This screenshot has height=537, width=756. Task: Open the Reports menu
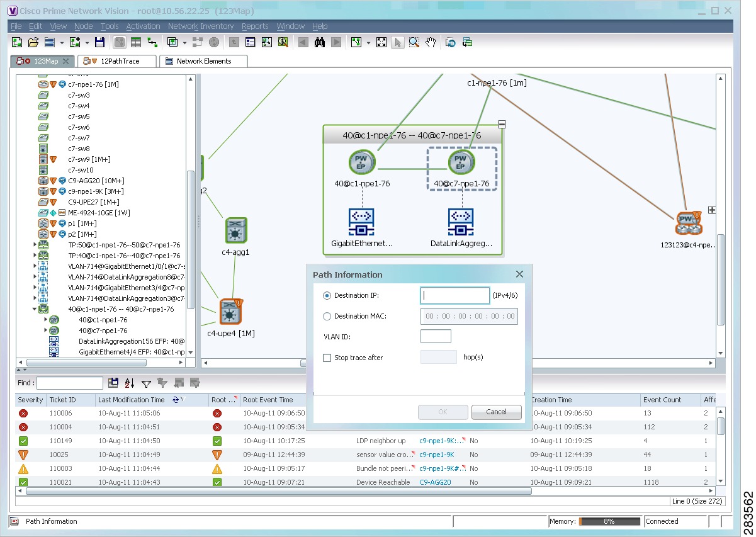(x=255, y=26)
